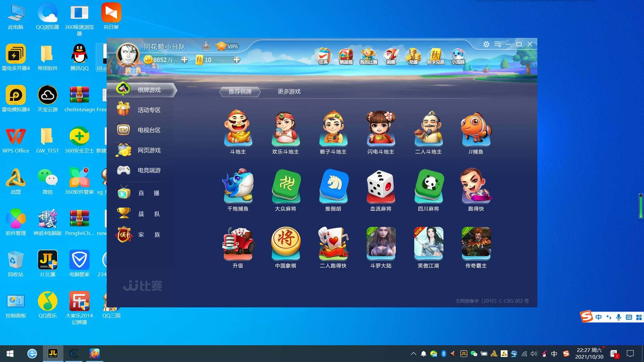Viewport: 644px width, 362px height.
Task: Open 电视台区 sidebar section
Action: [x=149, y=130]
